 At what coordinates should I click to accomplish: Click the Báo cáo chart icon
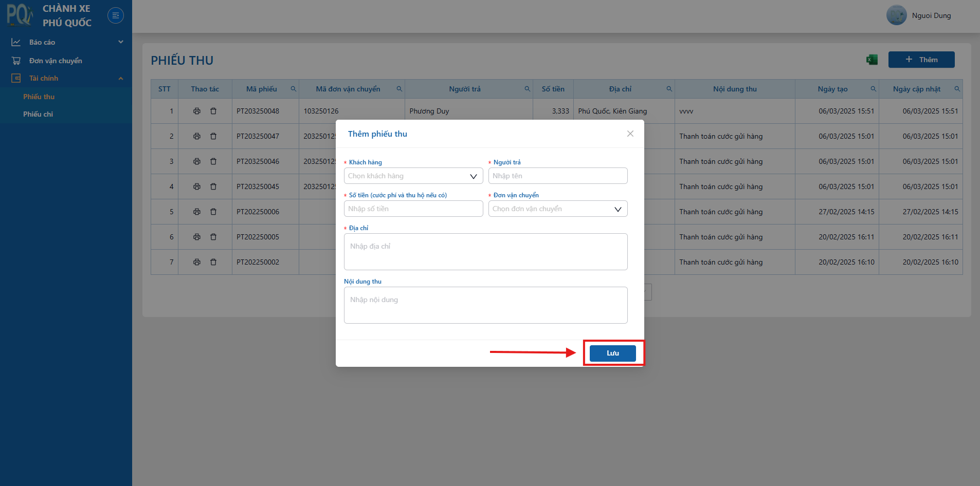(16, 42)
